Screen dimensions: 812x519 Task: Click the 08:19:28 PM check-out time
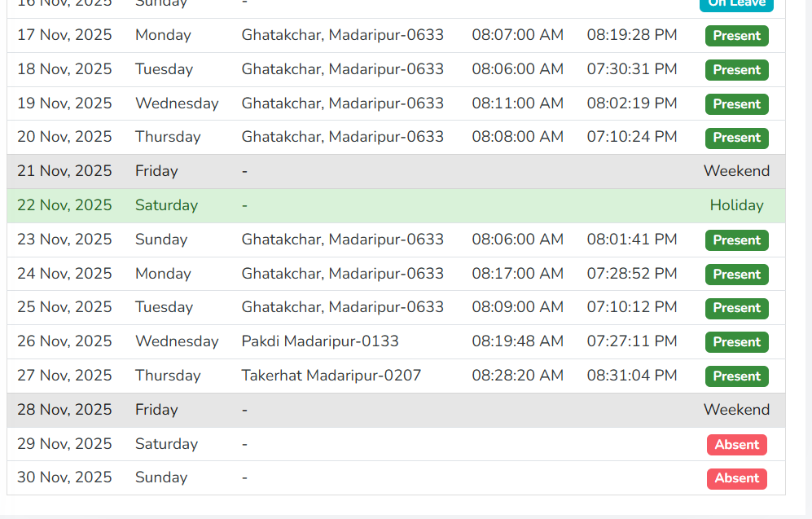point(632,35)
